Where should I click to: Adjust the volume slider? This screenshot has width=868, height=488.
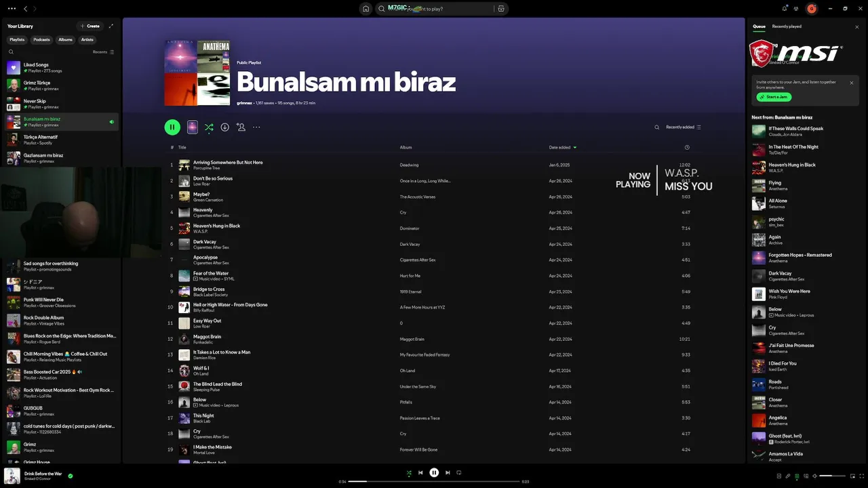(x=832, y=476)
